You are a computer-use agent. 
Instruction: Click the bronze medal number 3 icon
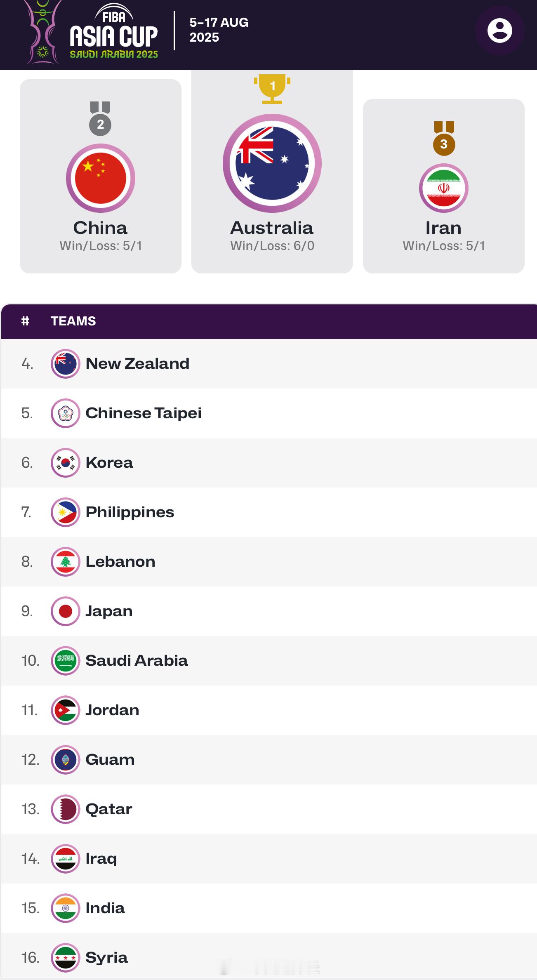[444, 139]
